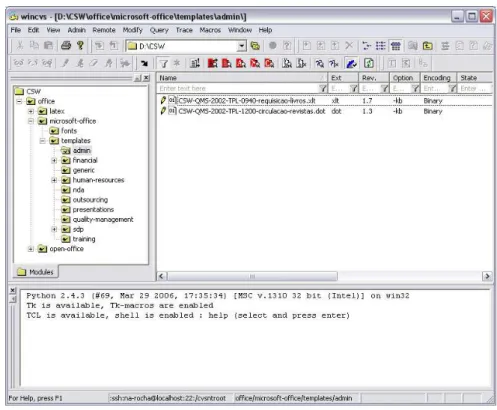
Task: Click the 'Enter text here' name filter field
Action: pyautogui.click(x=238, y=88)
